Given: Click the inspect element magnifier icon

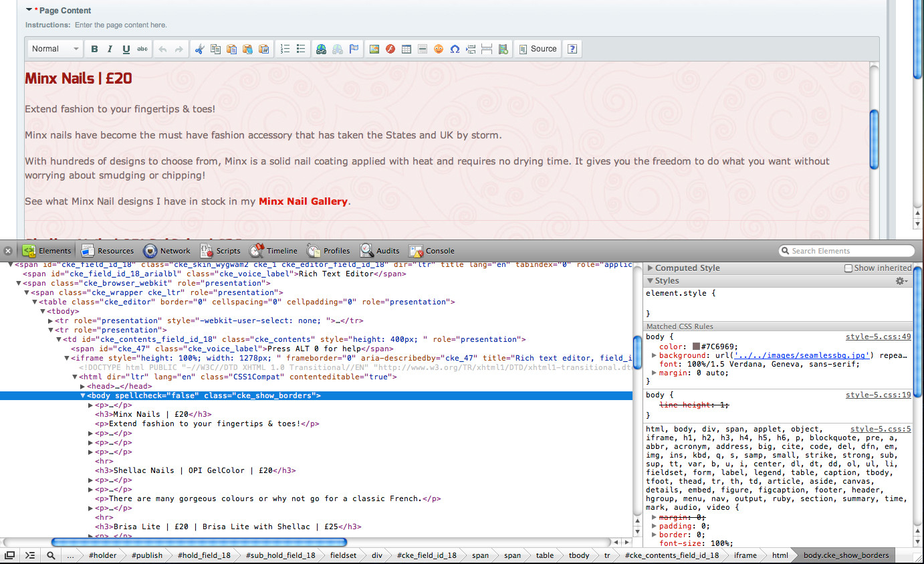Looking at the screenshot, I should point(51,555).
